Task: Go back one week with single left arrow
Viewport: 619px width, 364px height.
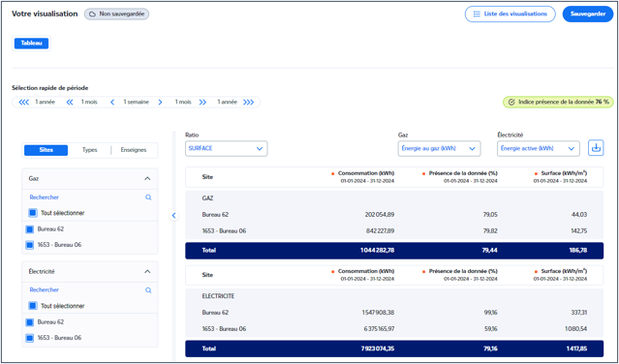Action: (x=112, y=103)
